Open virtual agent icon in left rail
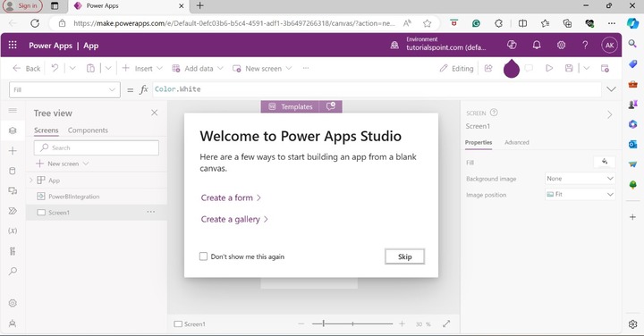 click(x=13, y=323)
